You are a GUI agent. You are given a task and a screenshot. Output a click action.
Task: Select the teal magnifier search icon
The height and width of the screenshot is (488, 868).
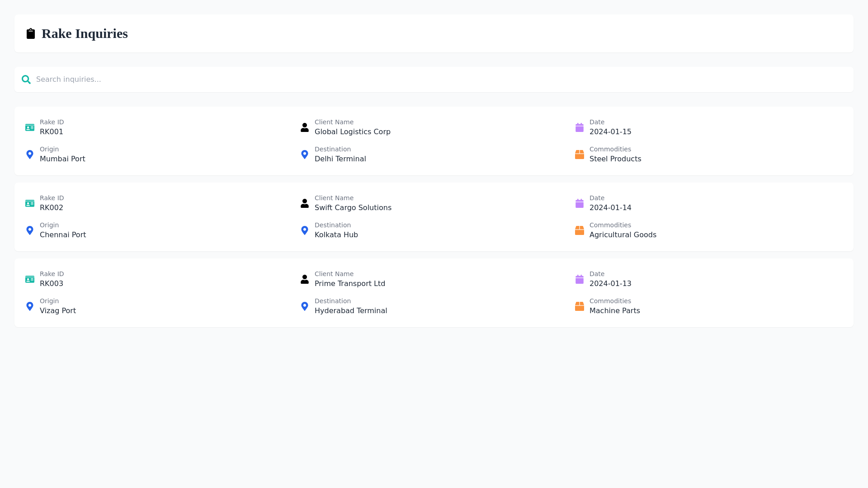(26, 79)
